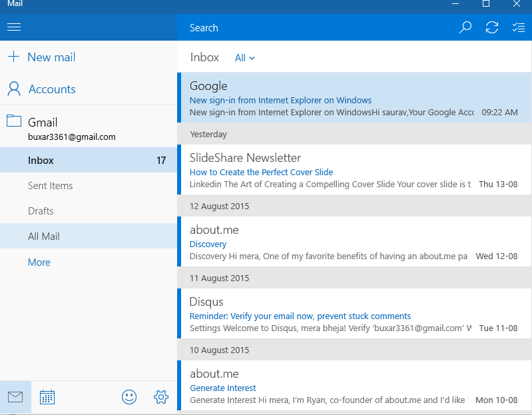
Task: Click the 10 August 2015 header
Action: [x=354, y=350]
